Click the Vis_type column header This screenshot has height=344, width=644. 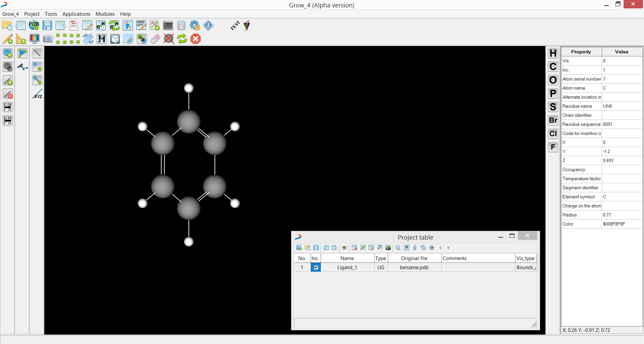pyautogui.click(x=526, y=258)
